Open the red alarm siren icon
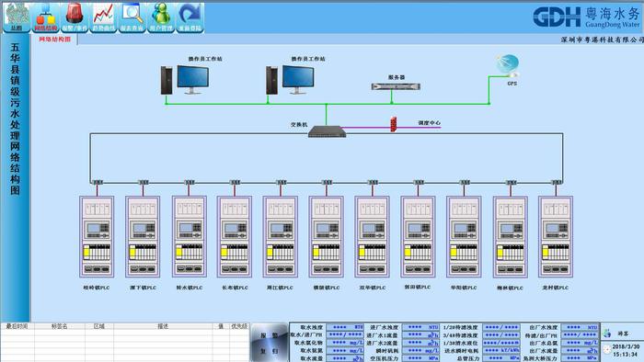This screenshot has height=362, width=644. tap(75, 17)
